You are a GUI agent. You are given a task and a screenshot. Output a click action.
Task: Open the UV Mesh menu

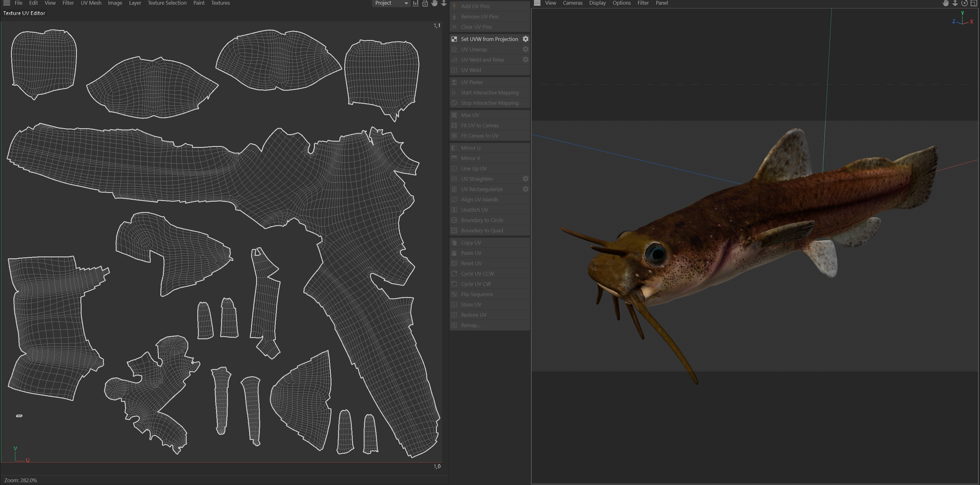point(91,3)
